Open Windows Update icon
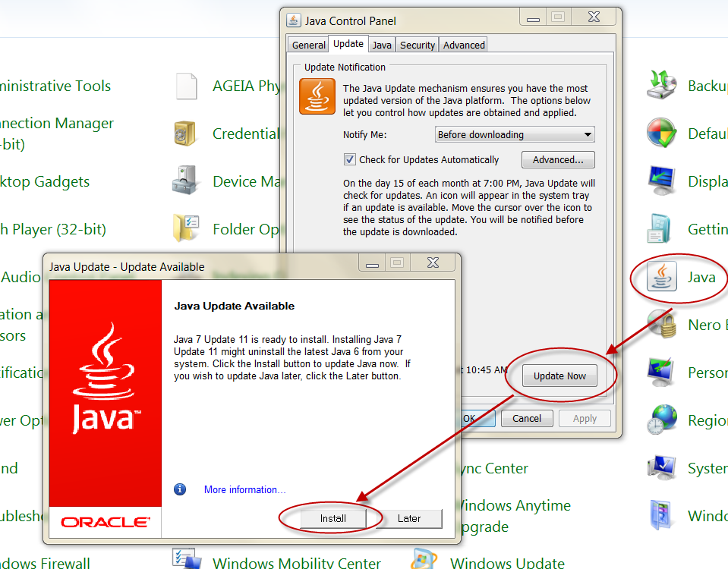 click(x=424, y=559)
